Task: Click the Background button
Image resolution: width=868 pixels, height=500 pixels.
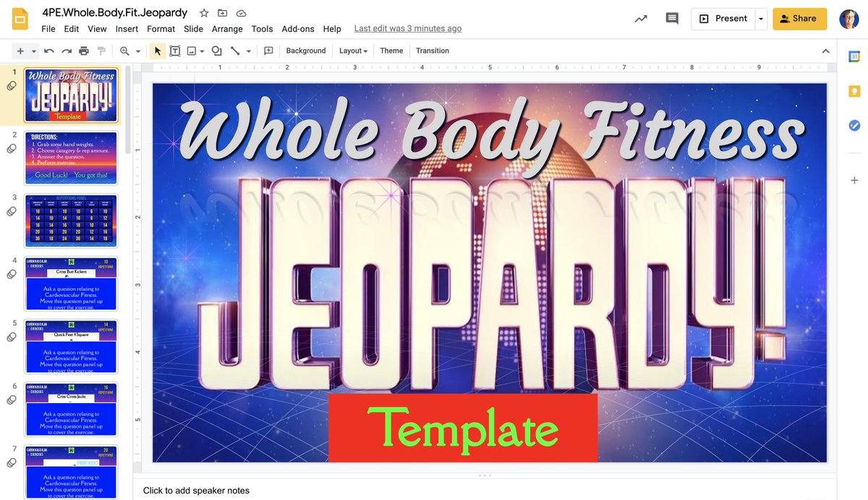Action: coord(306,51)
